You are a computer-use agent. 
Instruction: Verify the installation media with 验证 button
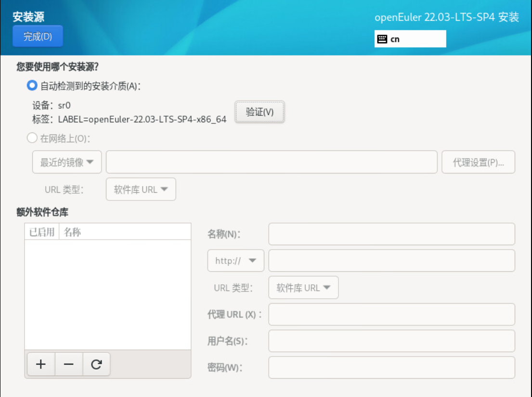coord(259,112)
